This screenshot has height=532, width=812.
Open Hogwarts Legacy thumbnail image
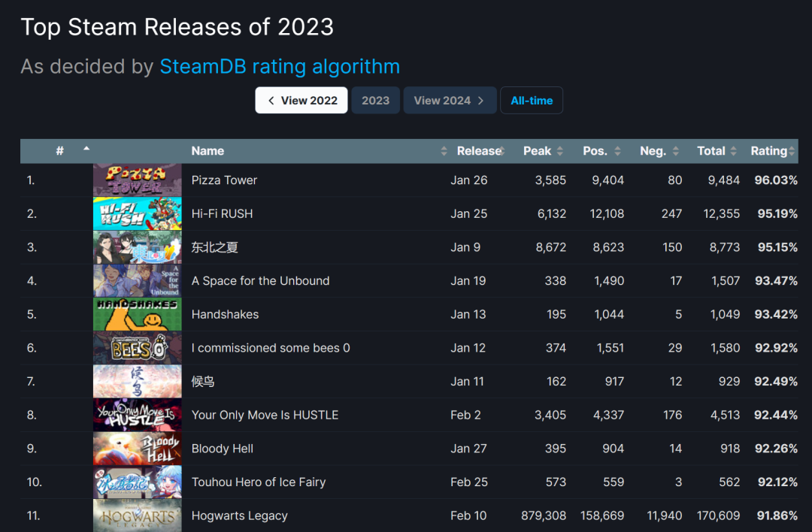click(138, 515)
